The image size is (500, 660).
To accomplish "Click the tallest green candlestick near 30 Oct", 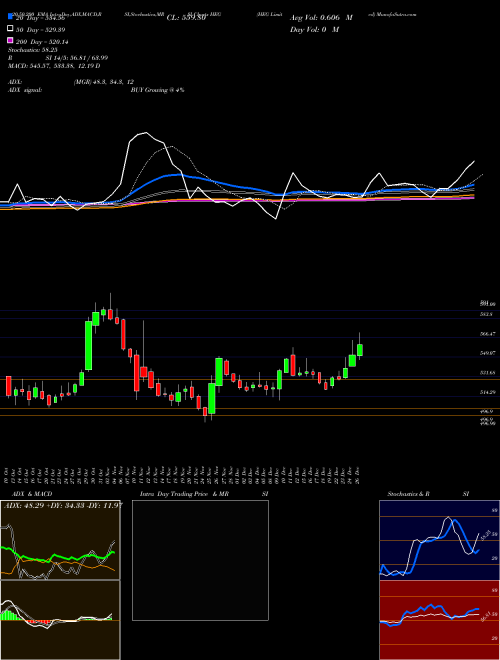I will tap(89, 346).
